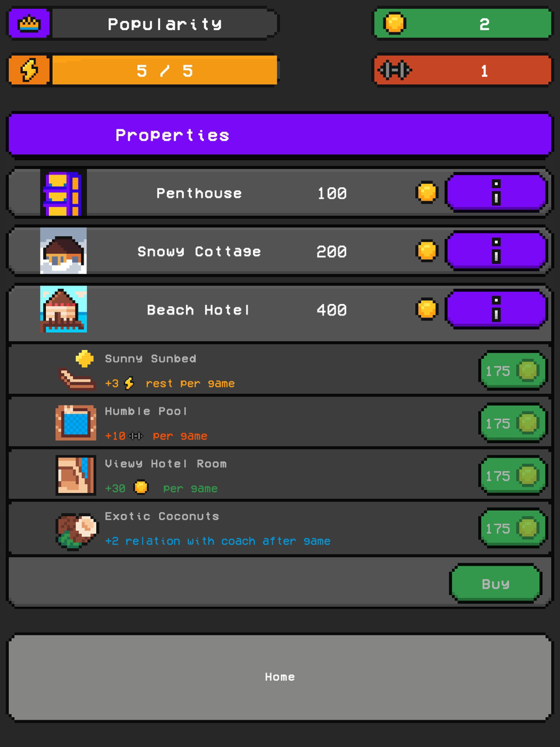Go to Home screen
Screen dimensions: 560x747
click(x=280, y=677)
